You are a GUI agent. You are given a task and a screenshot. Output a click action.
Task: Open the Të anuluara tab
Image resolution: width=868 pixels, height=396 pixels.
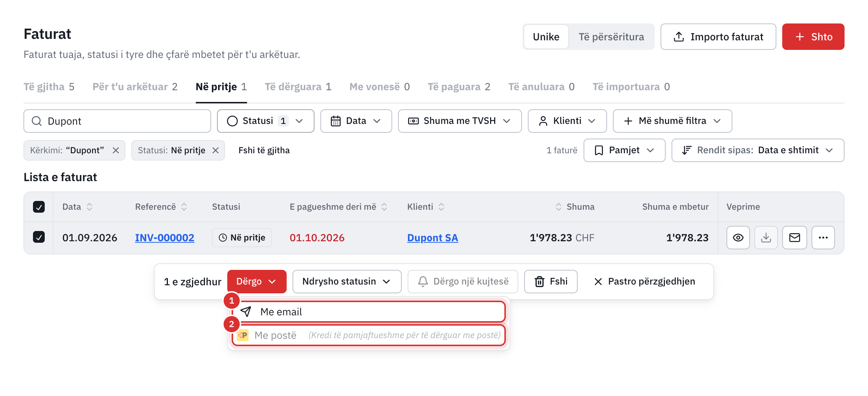[x=541, y=87]
